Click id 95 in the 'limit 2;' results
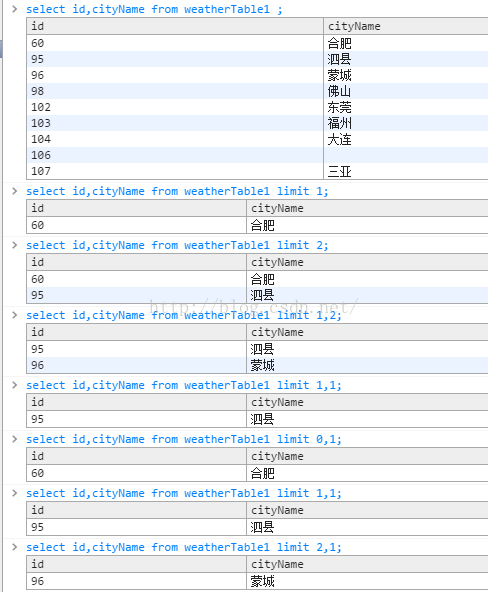Viewport: 488px width, 592px height. [x=137, y=295]
